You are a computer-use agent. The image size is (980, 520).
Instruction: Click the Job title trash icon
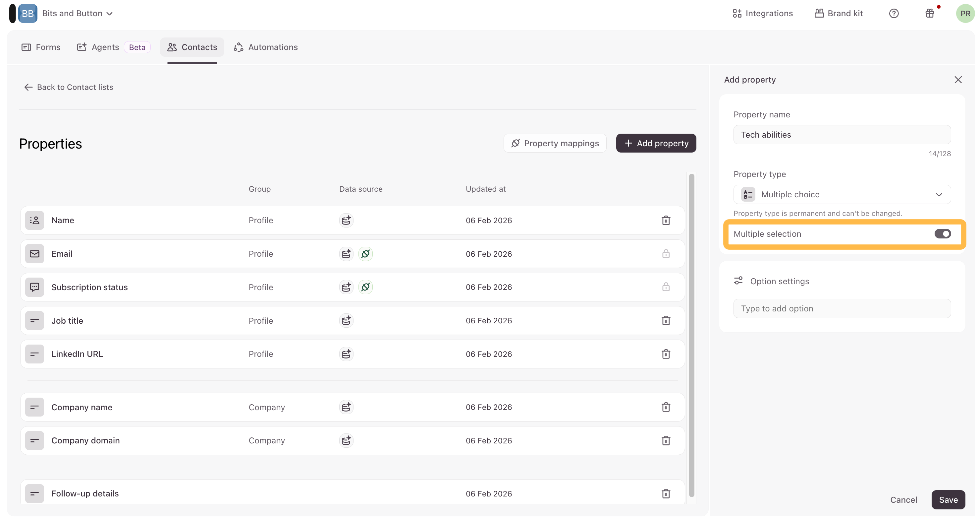point(665,321)
